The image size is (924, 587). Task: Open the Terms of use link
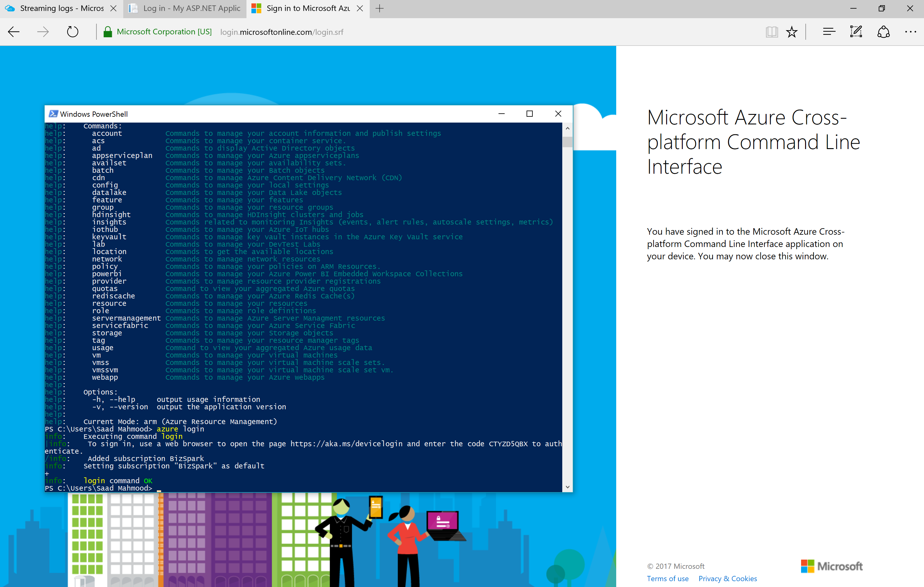668,579
